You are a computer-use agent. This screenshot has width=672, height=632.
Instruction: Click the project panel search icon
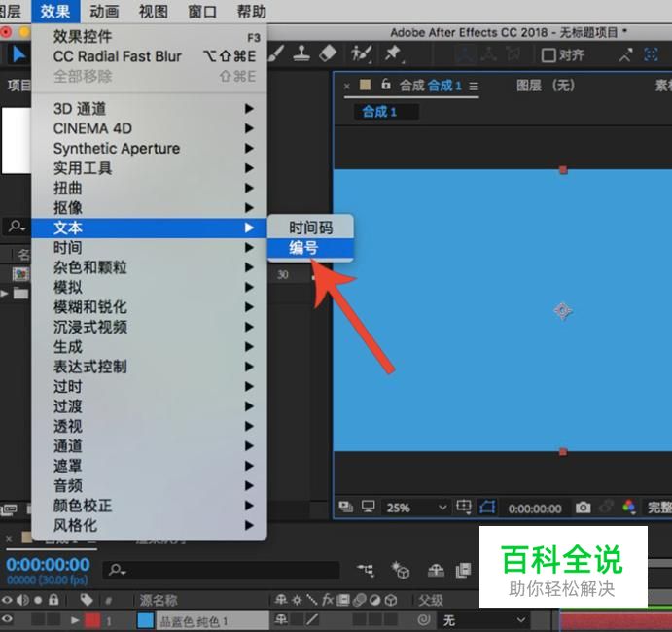pos(18,226)
